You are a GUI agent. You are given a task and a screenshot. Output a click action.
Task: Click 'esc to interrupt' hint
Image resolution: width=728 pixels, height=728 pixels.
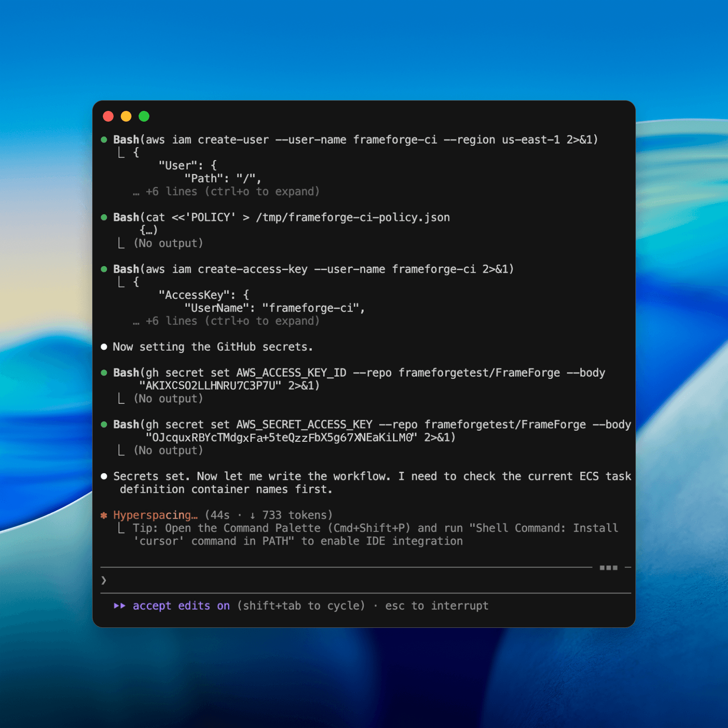[x=437, y=606]
